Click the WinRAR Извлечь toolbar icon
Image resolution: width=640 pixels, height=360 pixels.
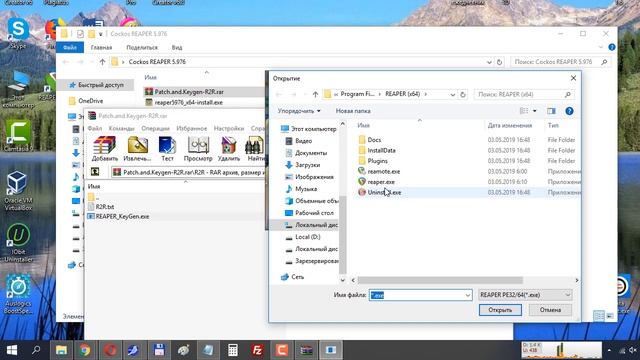[x=138, y=149]
